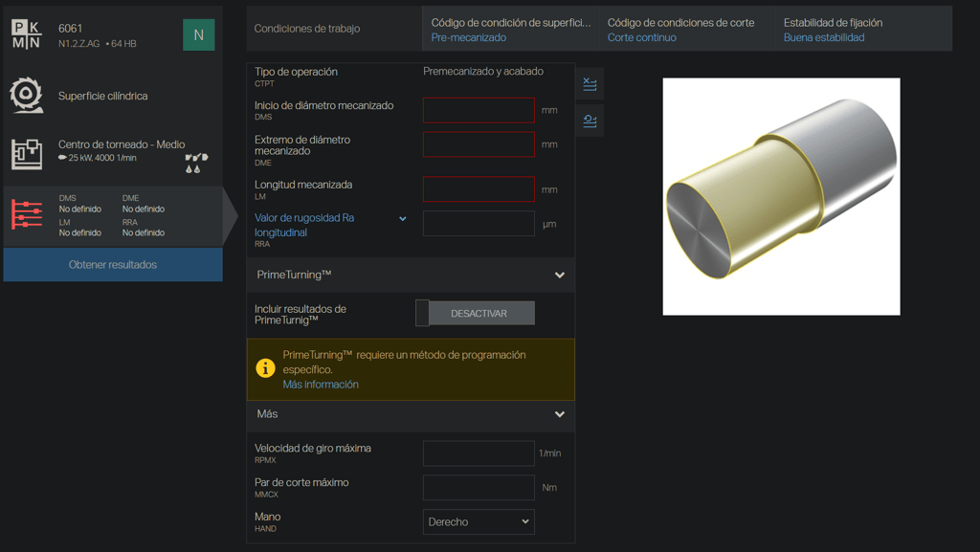Click the PKMN material group icon
Viewport: 980px width, 552px height.
pos(26,34)
